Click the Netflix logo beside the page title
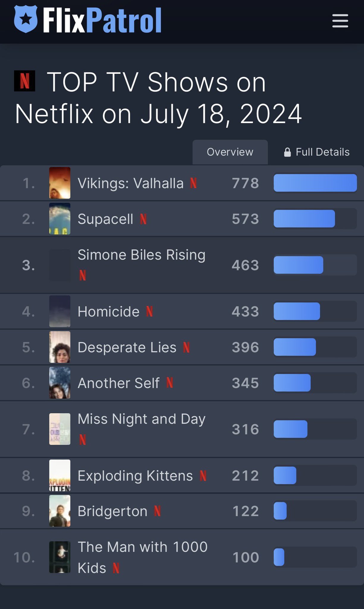The width and height of the screenshot is (364, 609). click(25, 81)
